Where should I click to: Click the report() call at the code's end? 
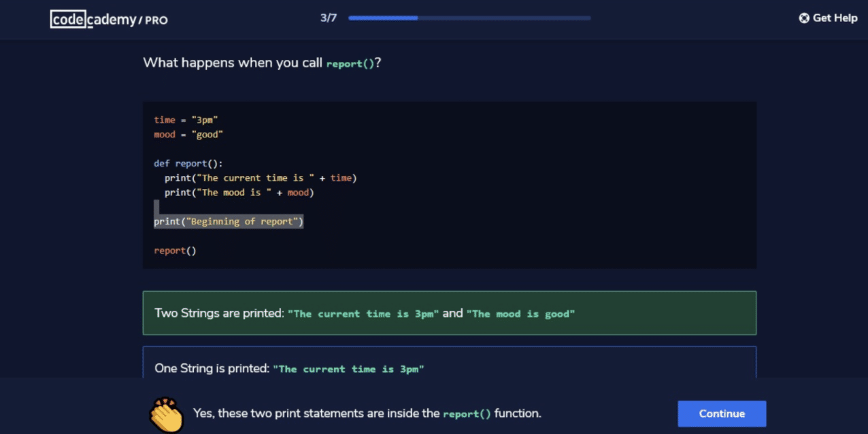(x=175, y=251)
